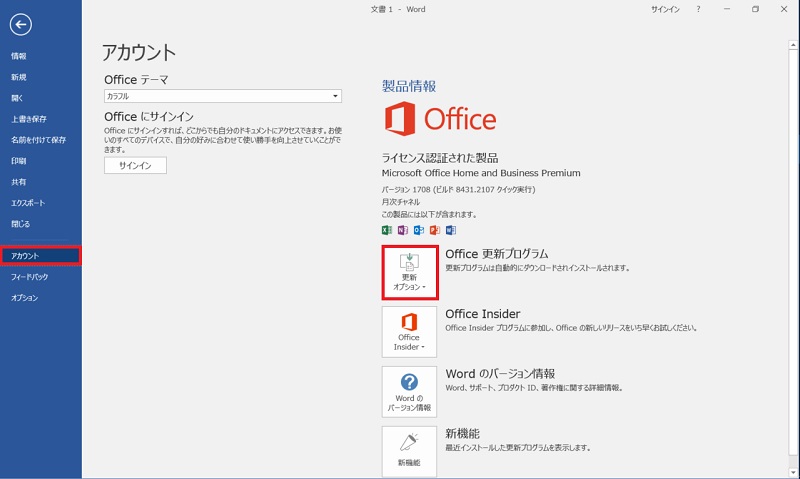Open the 情報 menu item

[x=19, y=56]
